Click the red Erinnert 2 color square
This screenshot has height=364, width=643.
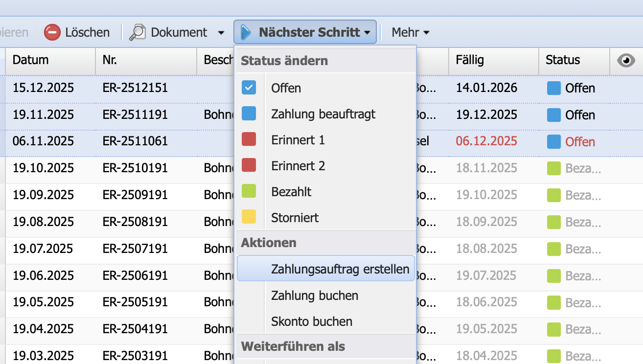click(x=249, y=166)
